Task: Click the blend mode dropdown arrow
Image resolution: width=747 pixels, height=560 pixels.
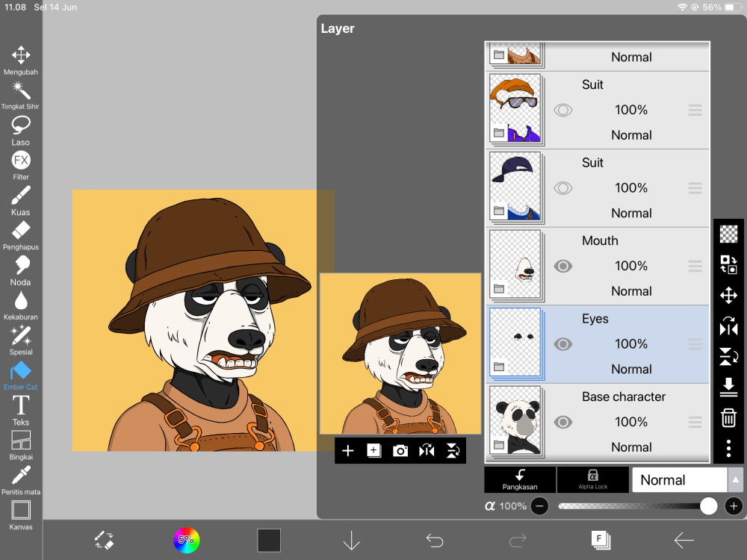Action: [x=735, y=480]
